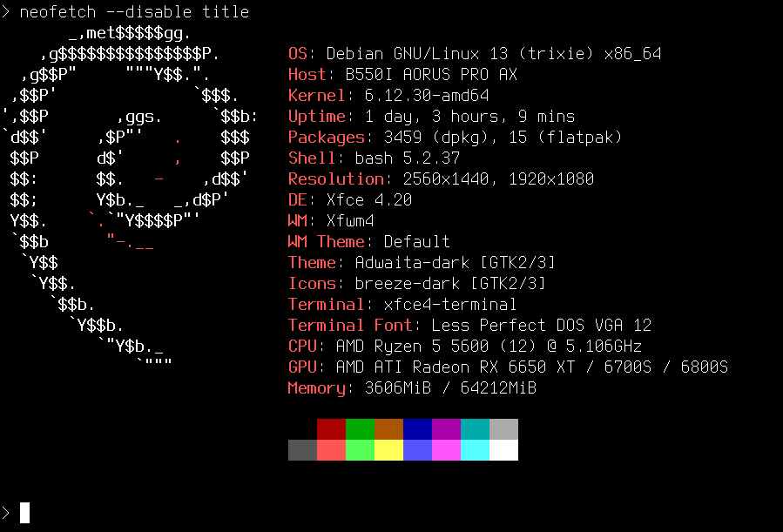
Task: Click the terminal cursor block at prompt
Action: click(24, 513)
